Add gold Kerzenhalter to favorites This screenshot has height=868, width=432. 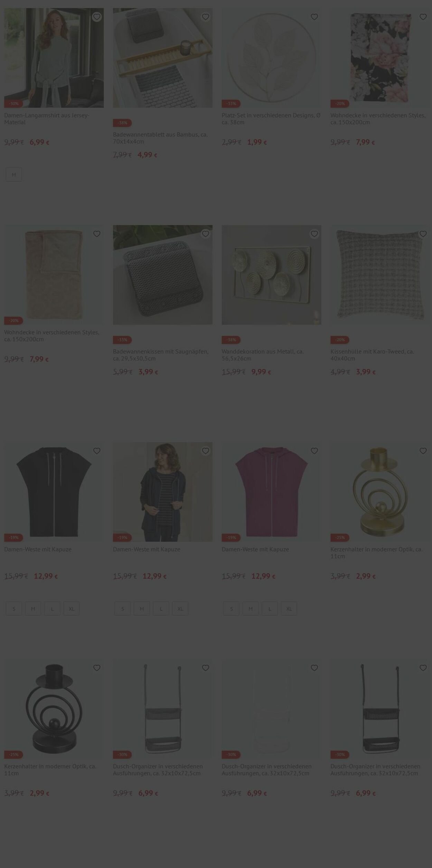click(423, 451)
